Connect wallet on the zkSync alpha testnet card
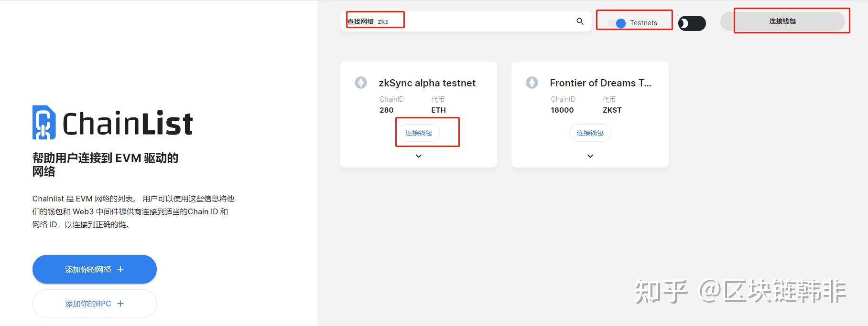Screen dimensions: 868x326 point(419,133)
